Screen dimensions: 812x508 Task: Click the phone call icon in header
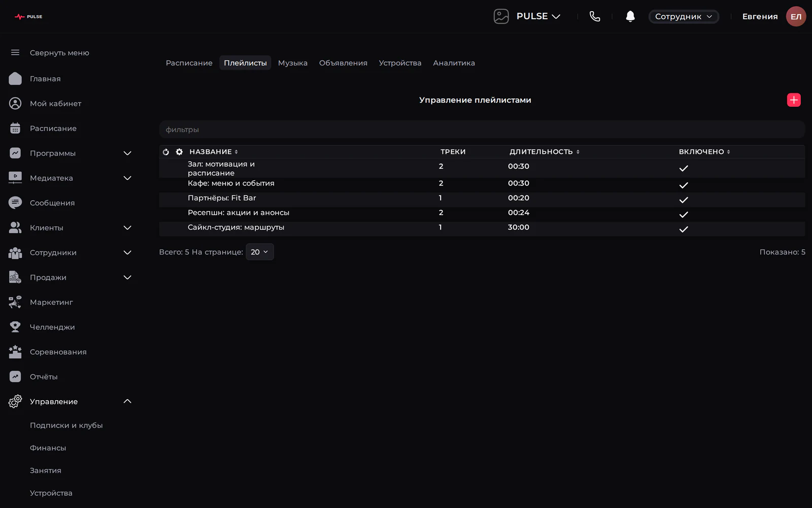pyautogui.click(x=595, y=16)
